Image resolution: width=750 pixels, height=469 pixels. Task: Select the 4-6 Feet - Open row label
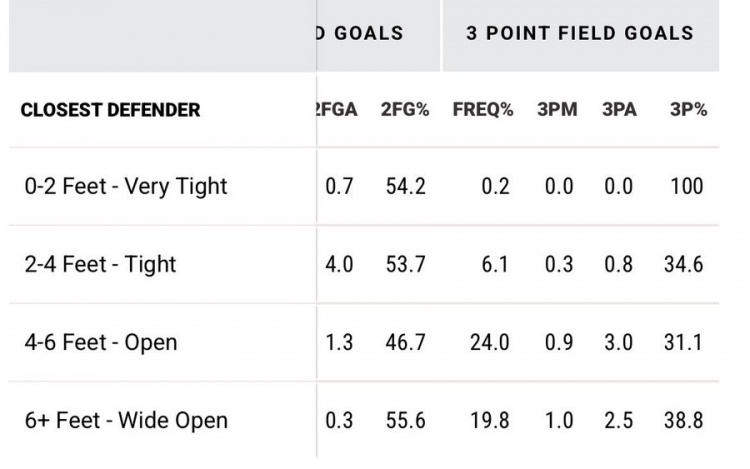pos(102,342)
